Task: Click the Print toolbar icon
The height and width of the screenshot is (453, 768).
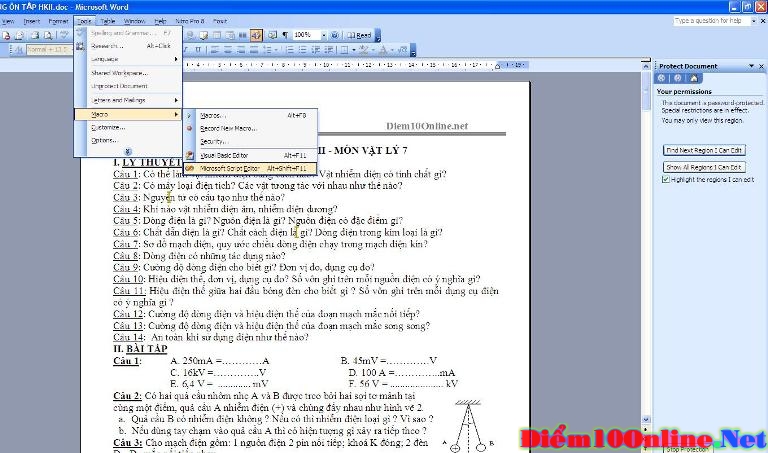Action: click(35, 35)
